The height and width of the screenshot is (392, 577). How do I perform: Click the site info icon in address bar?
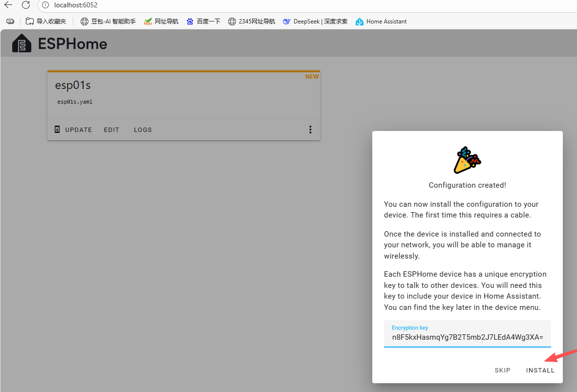[45, 5]
